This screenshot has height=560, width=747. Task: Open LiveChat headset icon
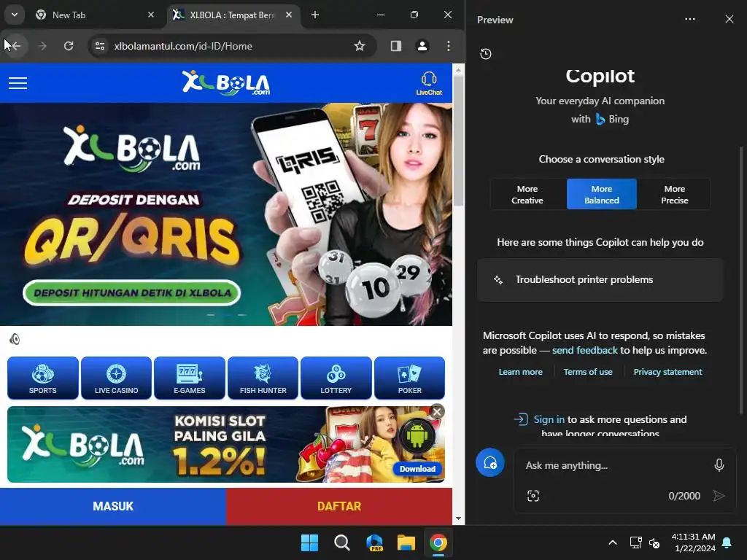click(429, 83)
